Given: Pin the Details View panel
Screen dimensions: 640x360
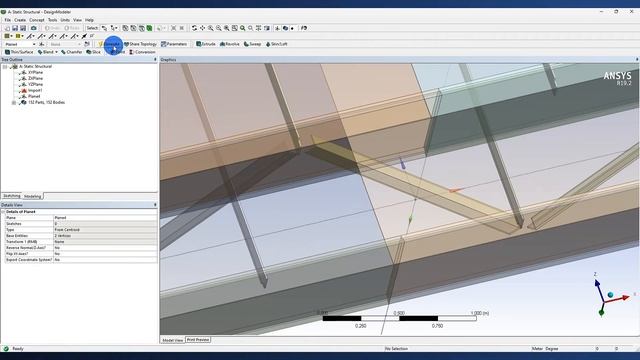Looking at the screenshot, I should (155, 205).
